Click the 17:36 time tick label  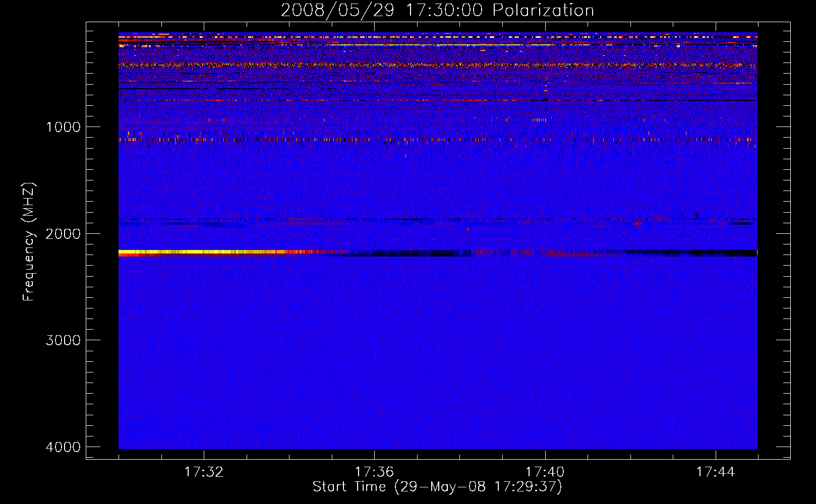[374, 472]
